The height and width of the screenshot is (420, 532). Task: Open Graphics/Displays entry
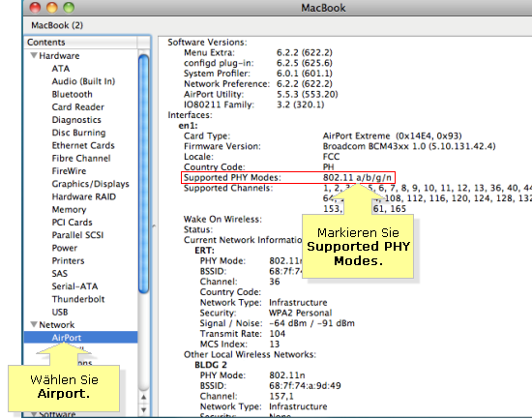[90, 184]
